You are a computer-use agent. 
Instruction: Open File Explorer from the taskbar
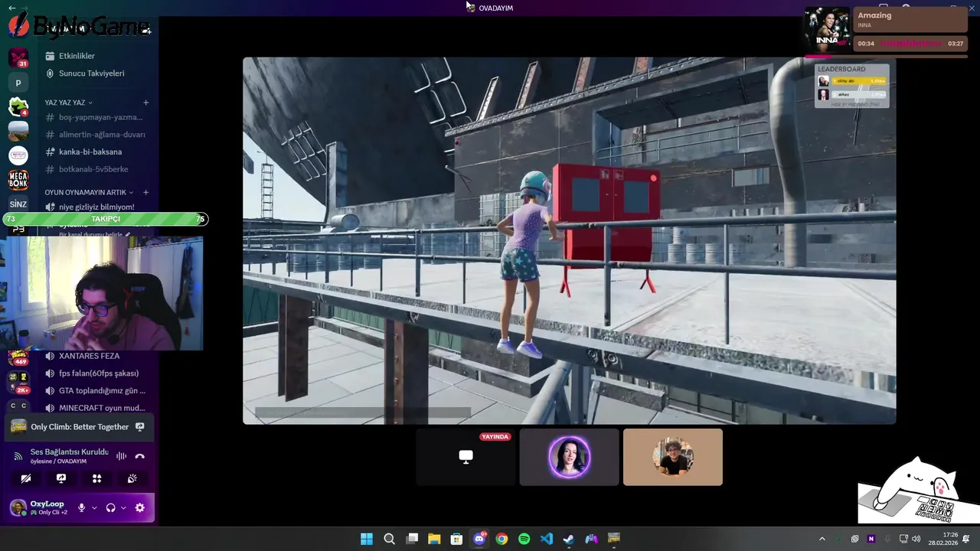tap(434, 539)
